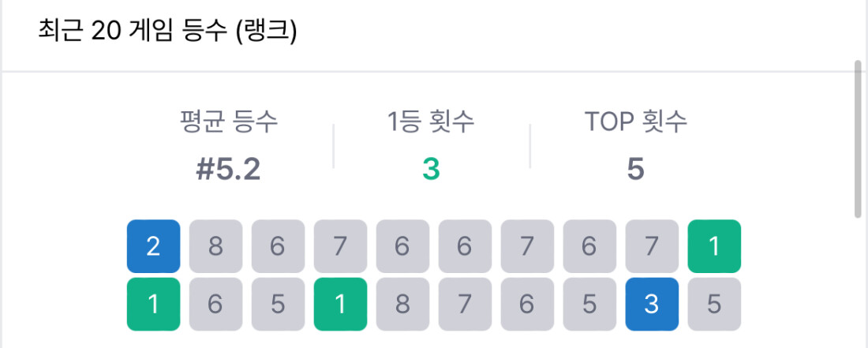Select the 7 badge beside top-row green 1
Screen dimensions: 868x348
click(x=652, y=246)
